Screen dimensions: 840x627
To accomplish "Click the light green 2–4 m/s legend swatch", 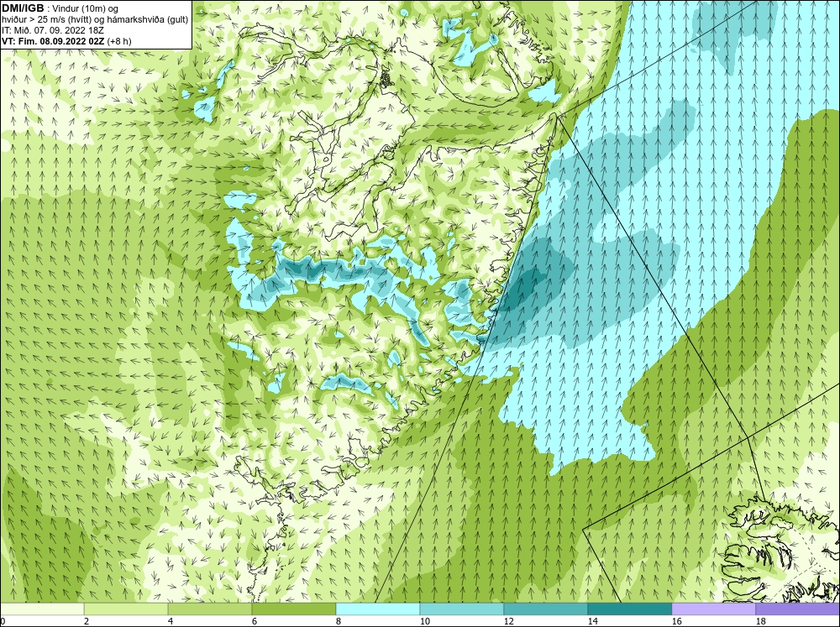I will pyautogui.click(x=126, y=609).
